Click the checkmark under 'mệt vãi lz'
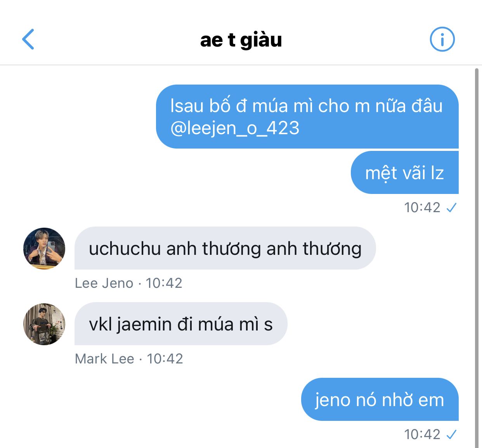This screenshot has width=482, height=448. (x=451, y=208)
